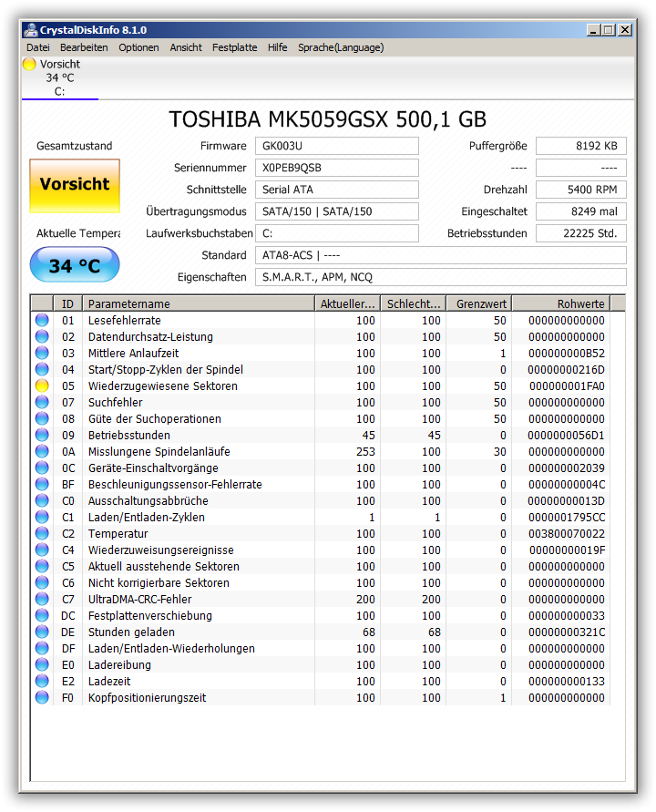Click the Rohwerte column header
656x812 pixels.
[561, 304]
